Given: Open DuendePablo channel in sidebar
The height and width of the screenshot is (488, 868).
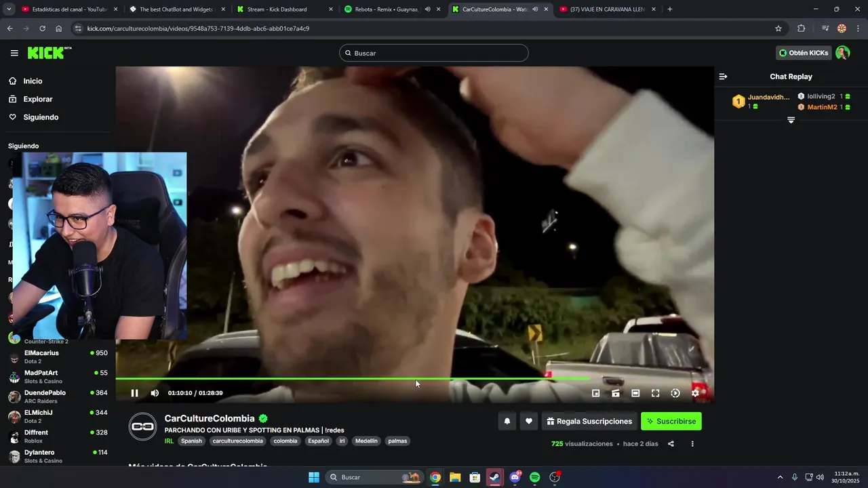Looking at the screenshot, I should pyautogui.click(x=58, y=396).
